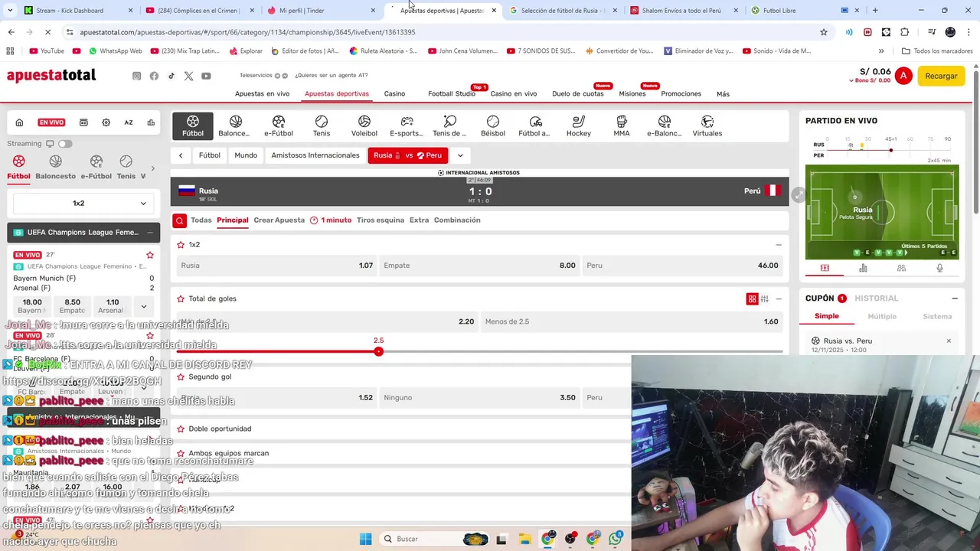Select the Fútbol sport icon
Screen dimensions: 980x551
click(x=193, y=126)
